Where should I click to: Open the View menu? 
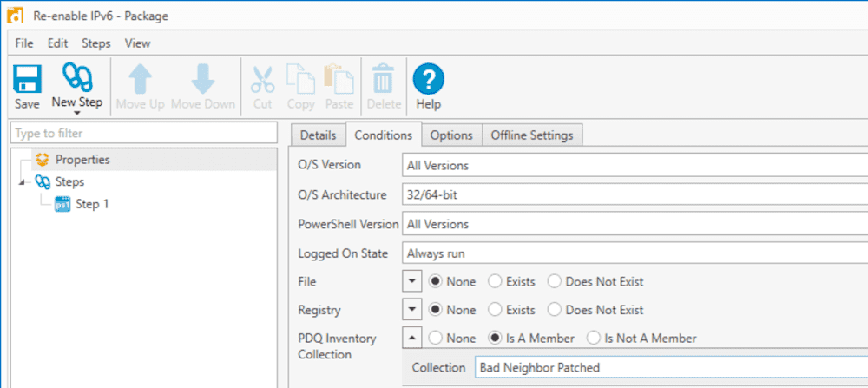point(137,43)
